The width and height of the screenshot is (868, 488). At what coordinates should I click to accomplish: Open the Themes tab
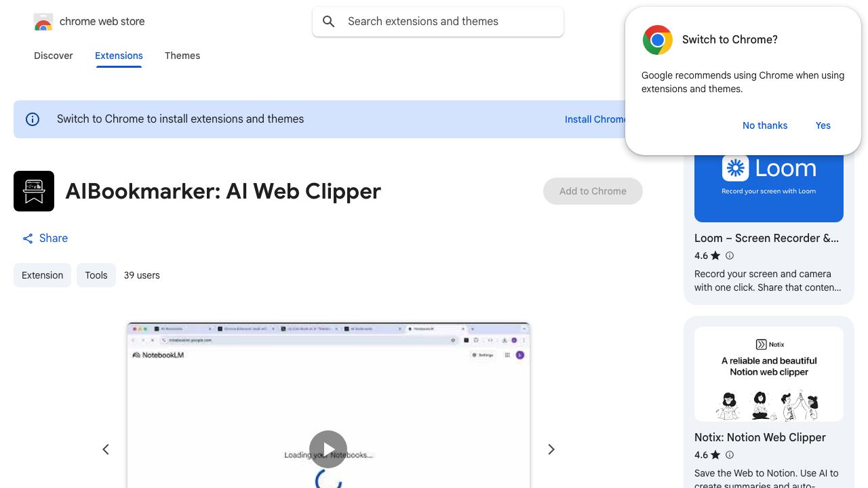[182, 56]
